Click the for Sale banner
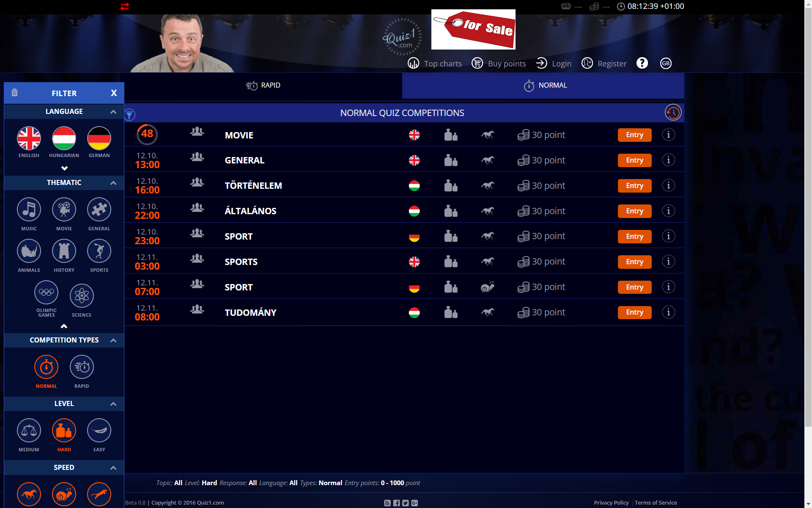The width and height of the screenshot is (812, 508). pos(473,29)
